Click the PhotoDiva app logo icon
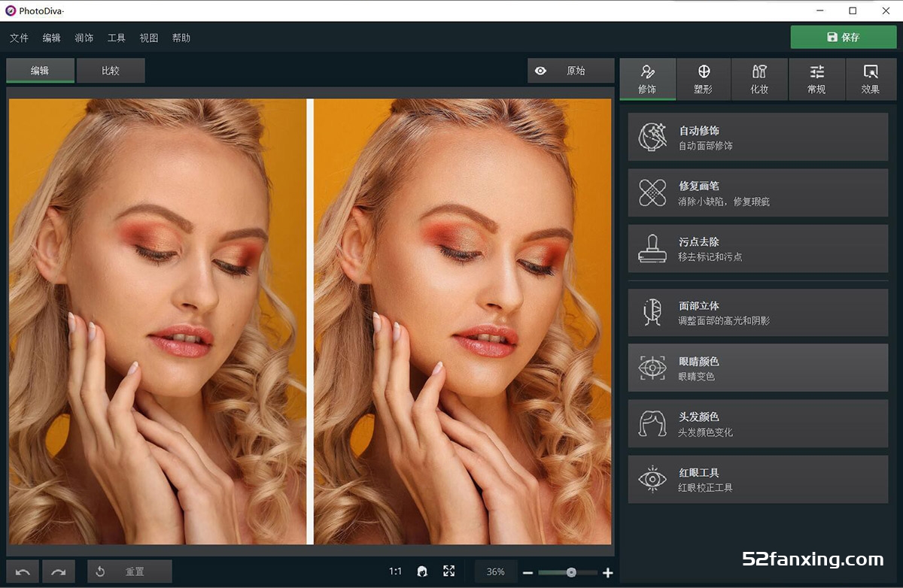903x588 pixels. [11, 11]
